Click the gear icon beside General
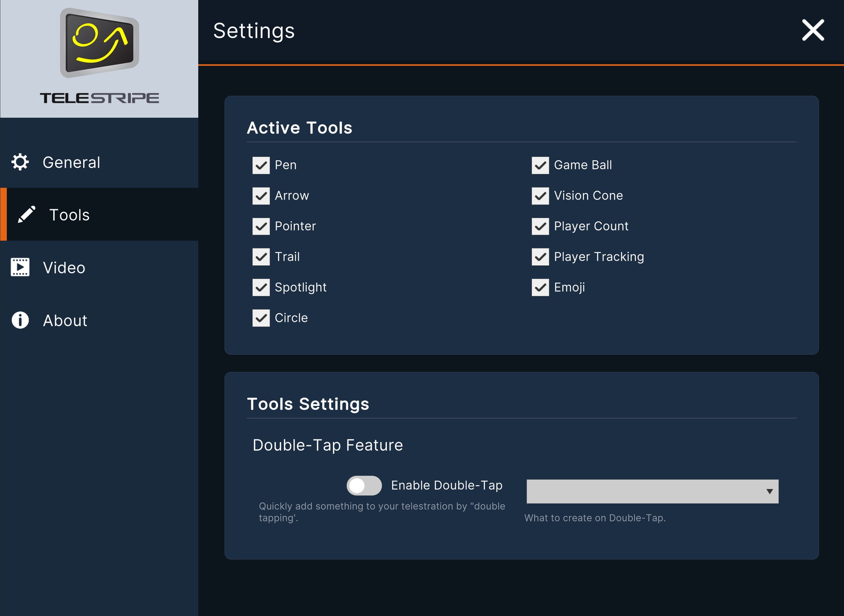The image size is (844, 616). click(x=20, y=162)
